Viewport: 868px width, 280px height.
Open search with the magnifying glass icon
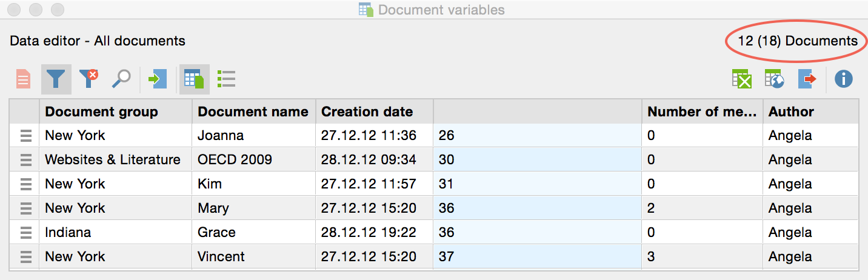coord(121,79)
